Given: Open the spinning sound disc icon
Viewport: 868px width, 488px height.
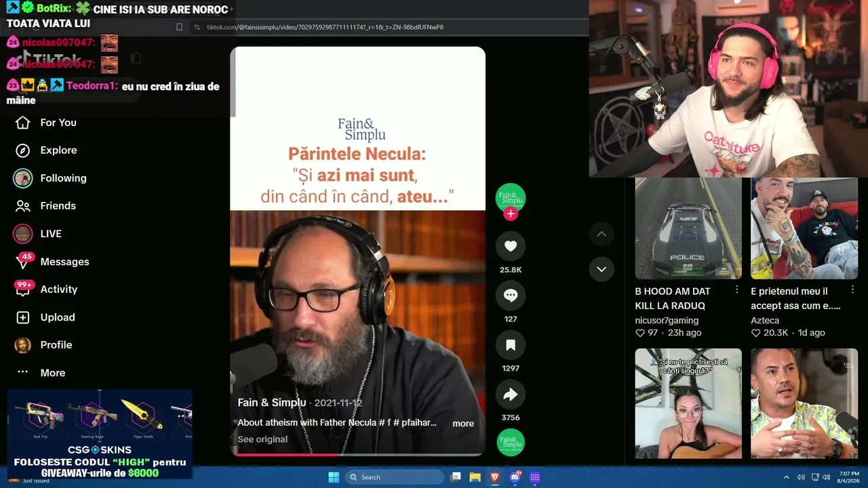Looking at the screenshot, I should pos(511,443).
